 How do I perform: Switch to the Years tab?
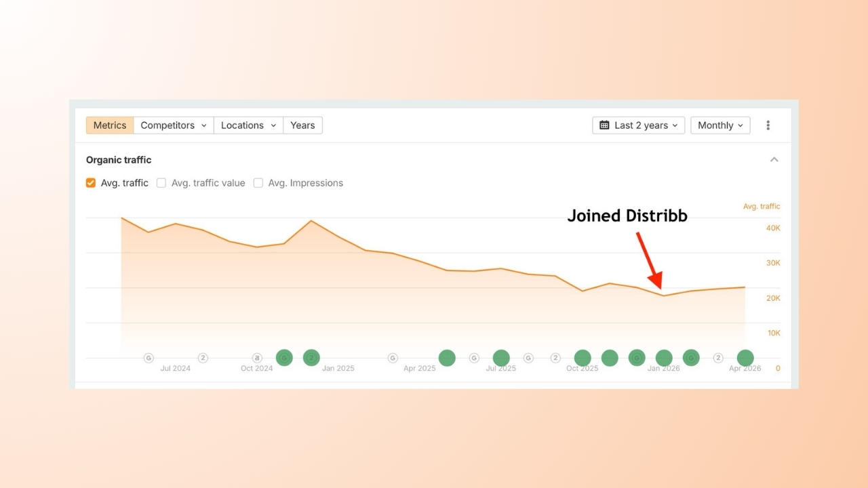pyautogui.click(x=302, y=125)
